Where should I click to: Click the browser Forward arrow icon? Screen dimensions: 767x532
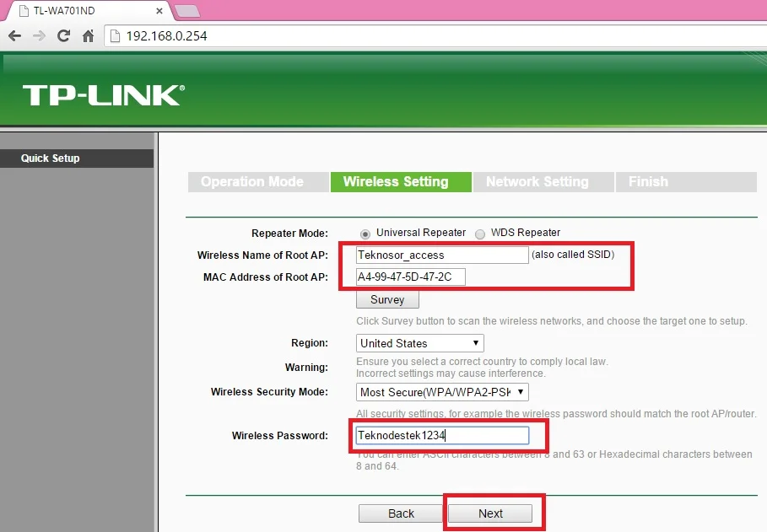(x=39, y=36)
